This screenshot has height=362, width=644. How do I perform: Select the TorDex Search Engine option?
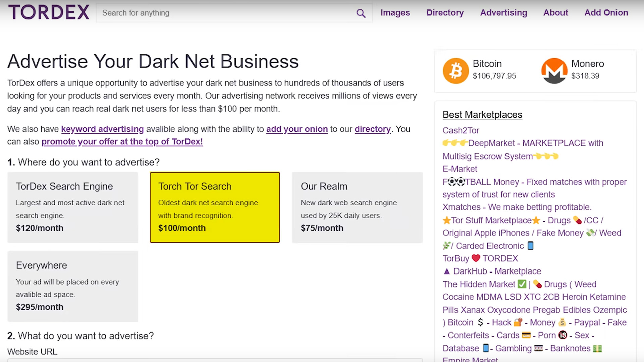click(72, 207)
